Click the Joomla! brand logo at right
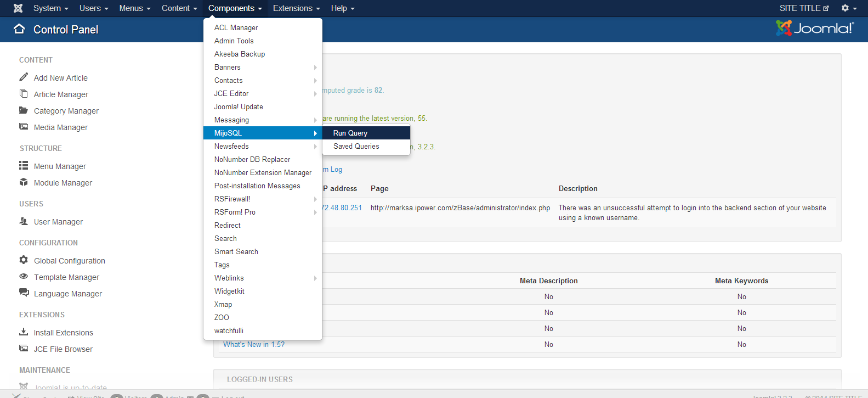Viewport: 868px width, 398px height. coord(815,28)
